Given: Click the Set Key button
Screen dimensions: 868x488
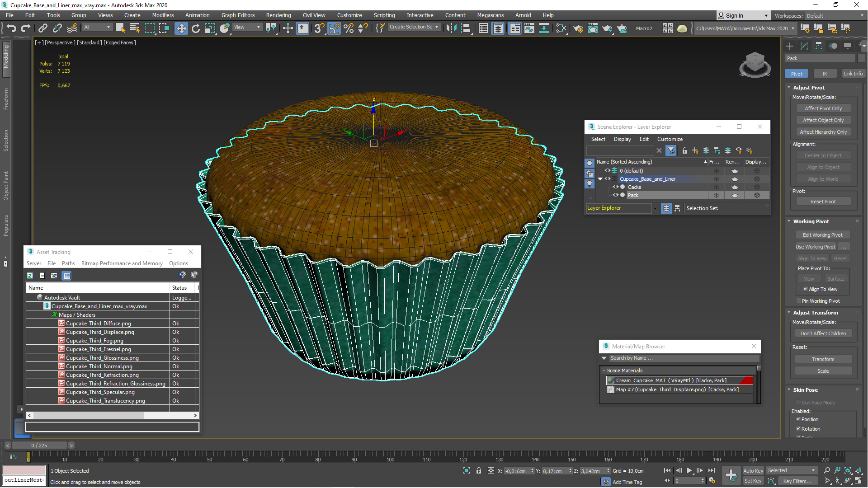Looking at the screenshot, I should 753,481.
